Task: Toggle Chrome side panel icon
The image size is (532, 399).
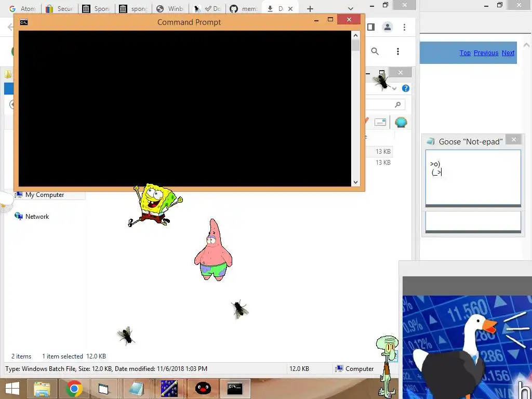Action: (x=371, y=27)
